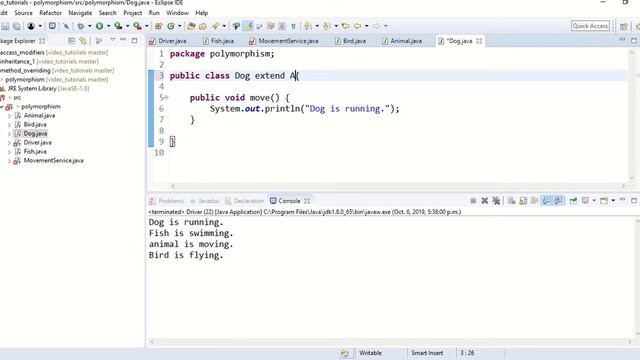The image size is (640, 360).
Task: Switch to the MovementService.java editor tab
Action: pyautogui.click(x=284, y=41)
